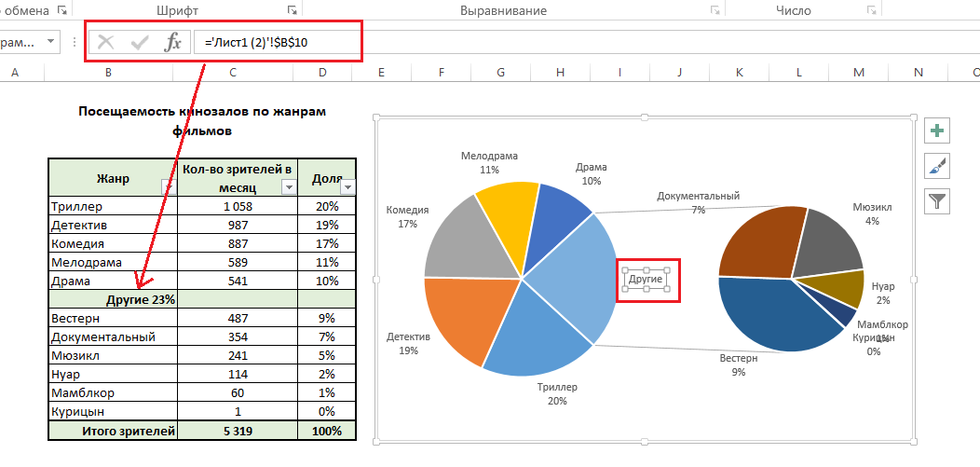Select the Другие 23% cell
This screenshot has width=980, height=467.
113,299
